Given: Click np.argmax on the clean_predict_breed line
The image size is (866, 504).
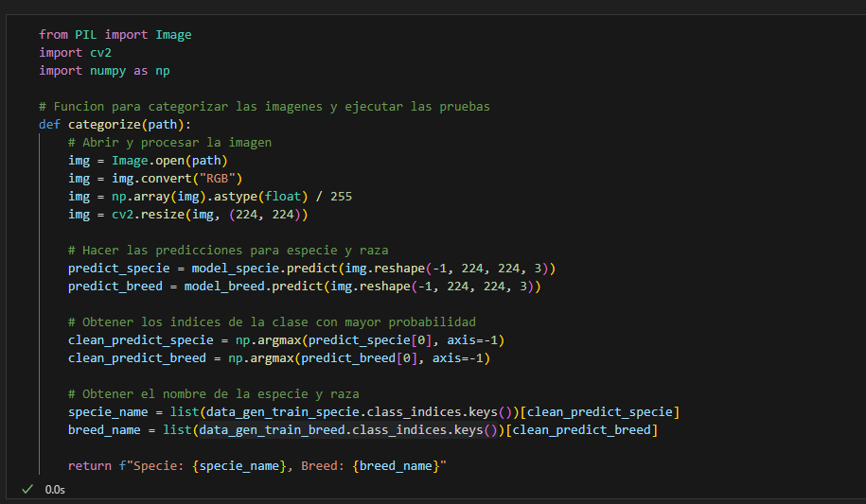Looking at the screenshot, I should 260,358.
